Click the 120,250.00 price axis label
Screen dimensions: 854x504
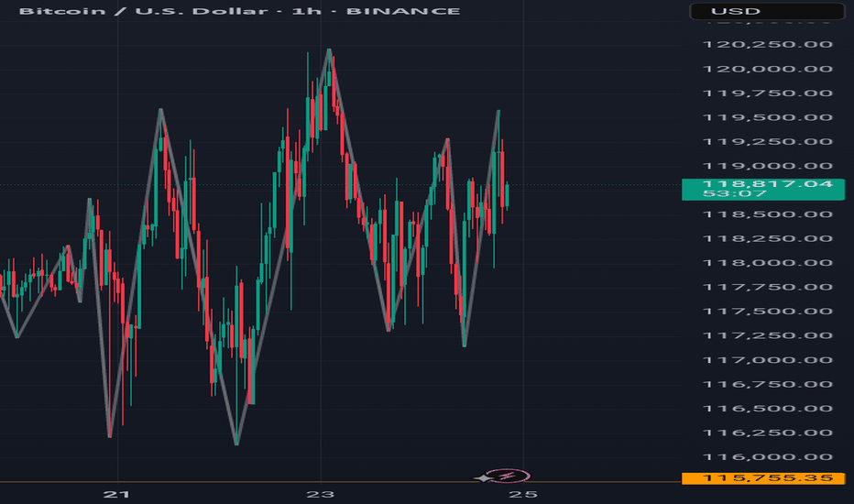coord(768,45)
